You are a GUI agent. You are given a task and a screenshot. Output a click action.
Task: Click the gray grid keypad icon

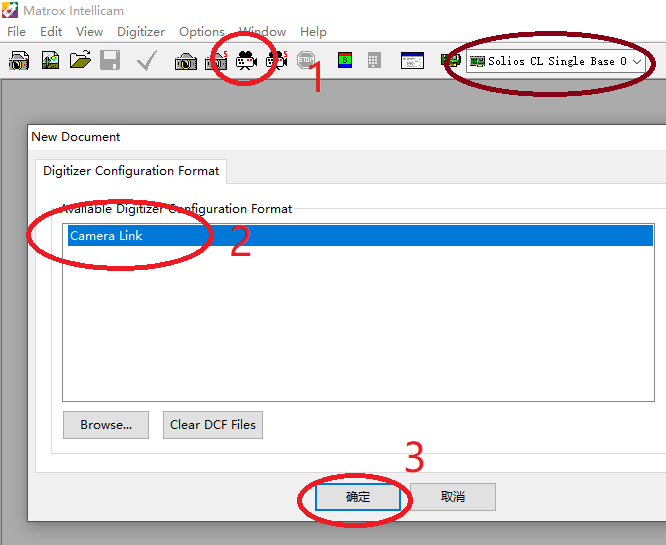(x=374, y=61)
